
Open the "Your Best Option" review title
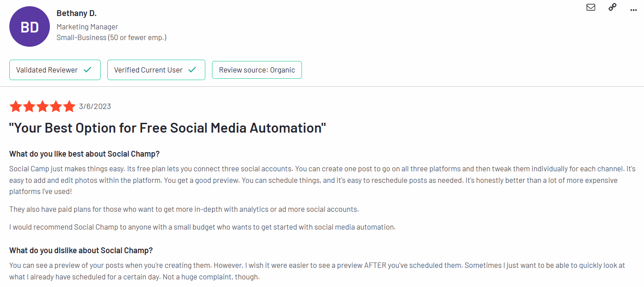click(x=168, y=128)
